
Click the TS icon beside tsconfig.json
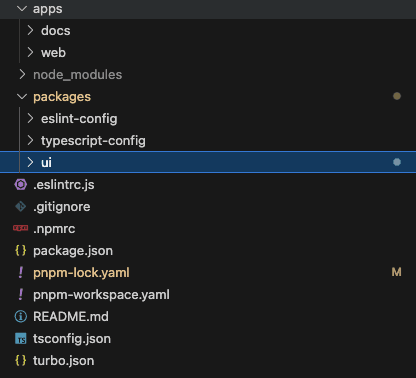point(21,339)
